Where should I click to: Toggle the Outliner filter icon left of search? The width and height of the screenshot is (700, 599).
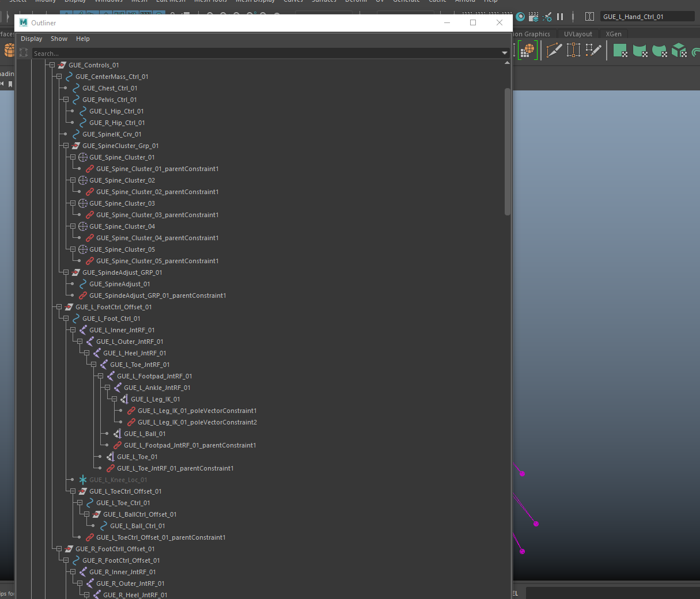pyautogui.click(x=24, y=53)
